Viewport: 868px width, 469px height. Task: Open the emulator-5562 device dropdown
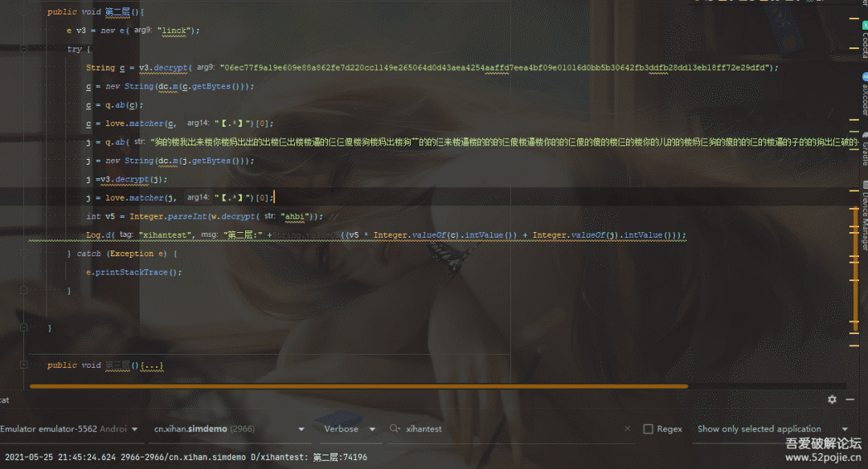68,429
